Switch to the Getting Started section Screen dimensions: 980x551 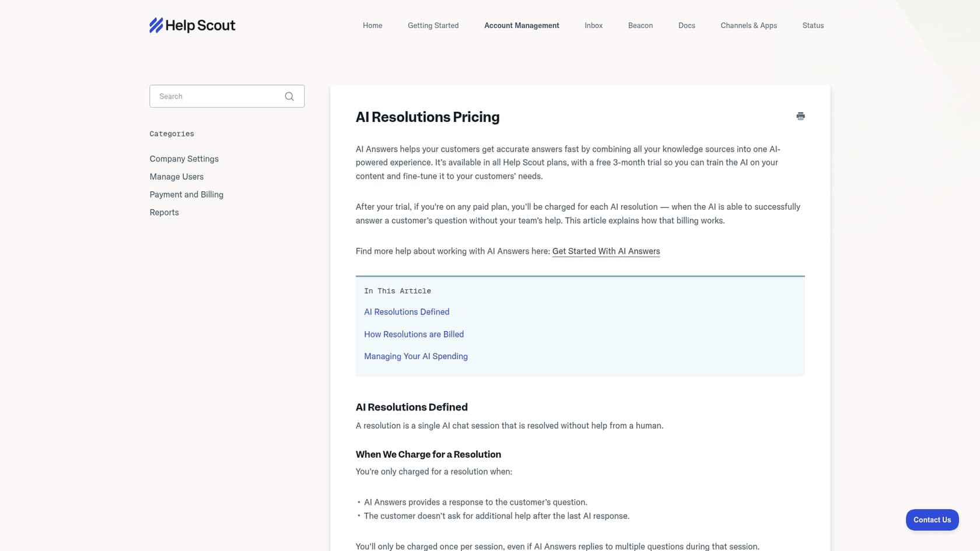pyautogui.click(x=433, y=25)
